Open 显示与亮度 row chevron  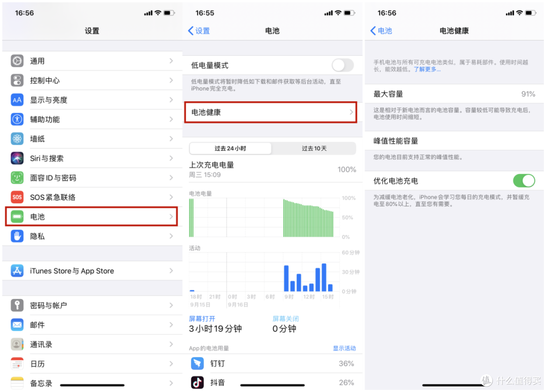[171, 100]
